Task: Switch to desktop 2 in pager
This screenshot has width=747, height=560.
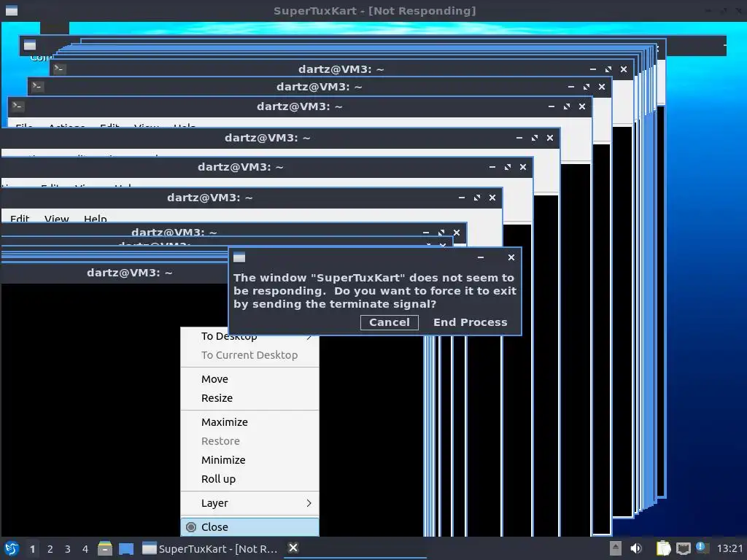Action: coord(50,549)
